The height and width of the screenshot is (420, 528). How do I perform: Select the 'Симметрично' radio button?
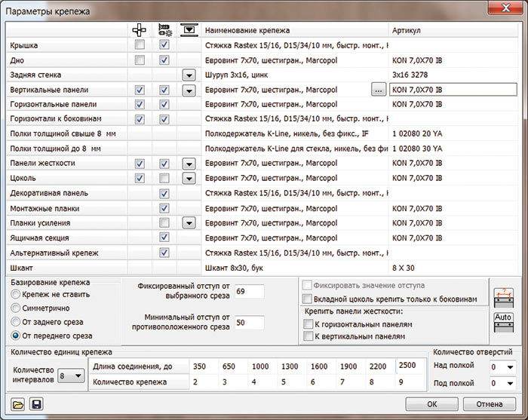(16, 308)
